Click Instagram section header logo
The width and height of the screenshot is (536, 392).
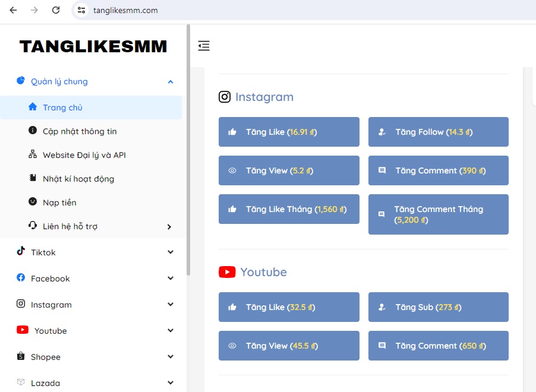point(225,97)
